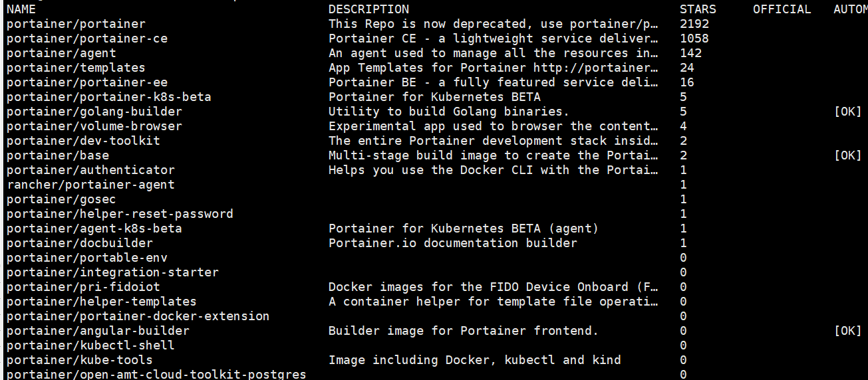
Task: Click the portainer/docbuilder image name
Action: coord(80,243)
